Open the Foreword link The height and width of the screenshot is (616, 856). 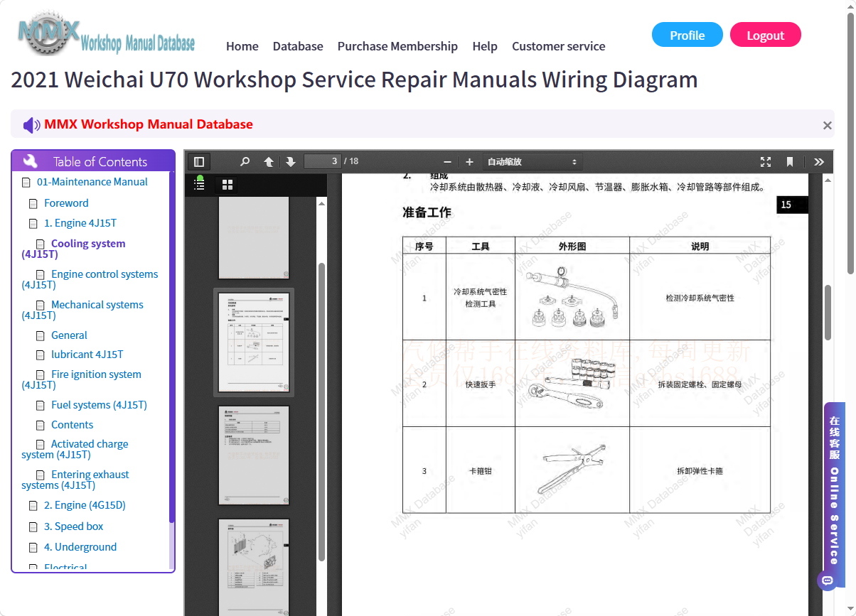click(66, 203)
